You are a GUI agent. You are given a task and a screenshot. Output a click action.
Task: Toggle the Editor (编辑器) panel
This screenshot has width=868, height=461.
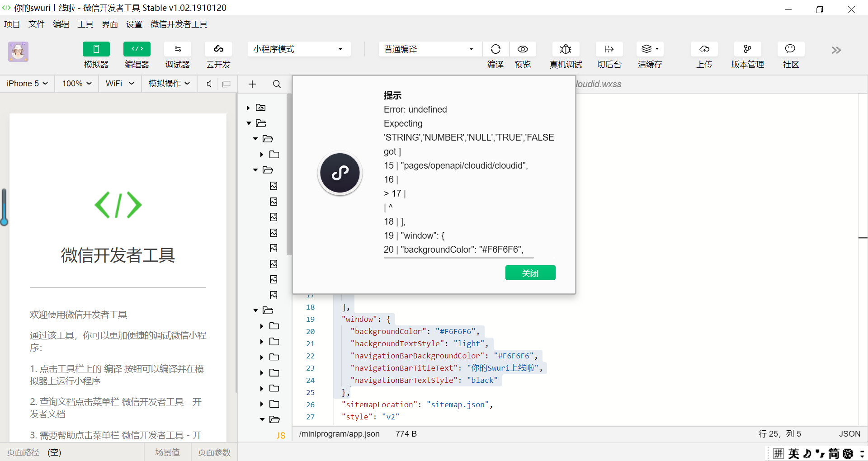(x=137, y=49)
